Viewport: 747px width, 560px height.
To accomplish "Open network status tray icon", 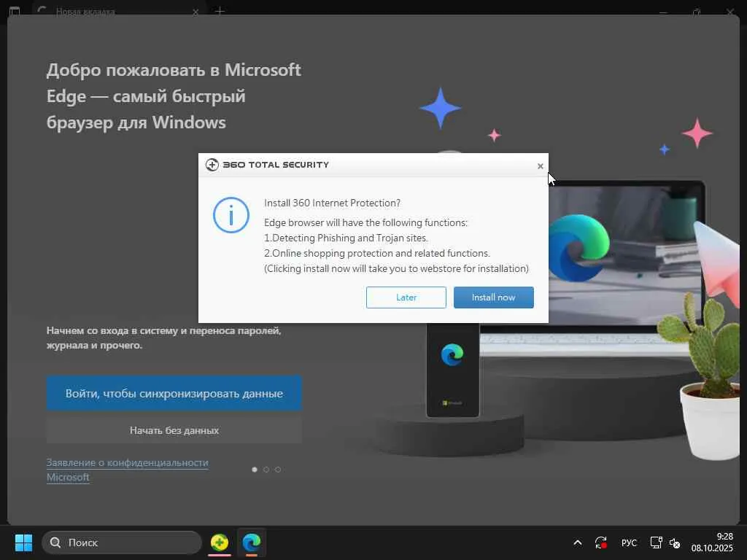I will click(x=656, y=542).
